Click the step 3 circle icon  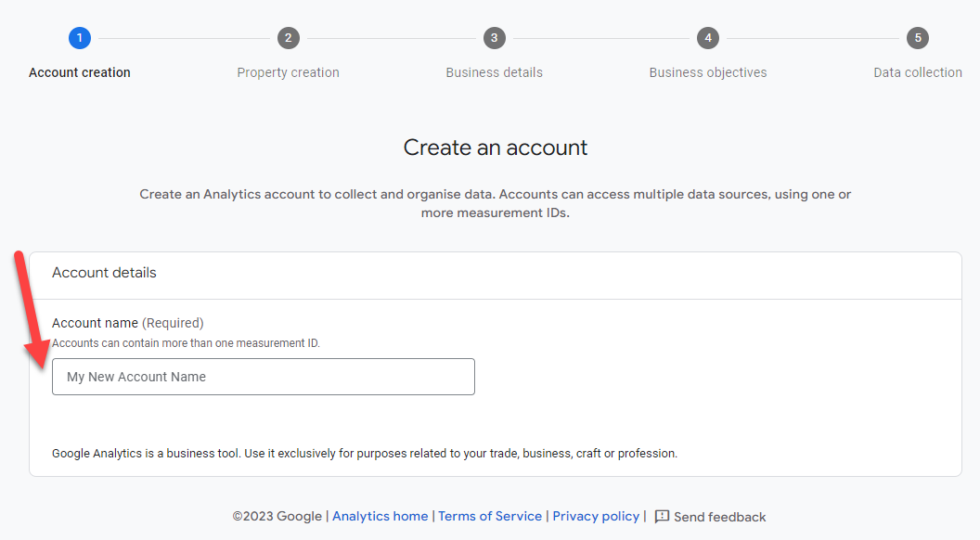pyautogui.click(x=495, y=38)
